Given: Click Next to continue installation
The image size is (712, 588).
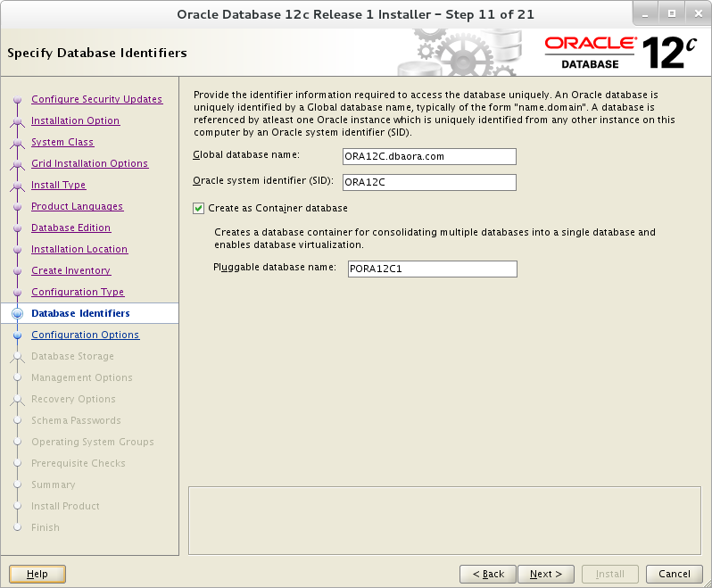Looking at the screenshot, I should click(546, 575).
